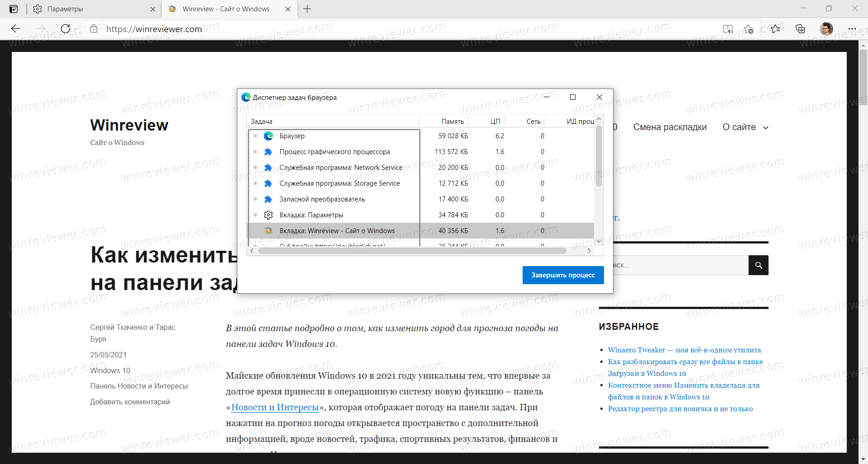Viewport: 868px width, 464px height.
Task: Select Служебная программа: Network Service row
Action: coord(420,168)
